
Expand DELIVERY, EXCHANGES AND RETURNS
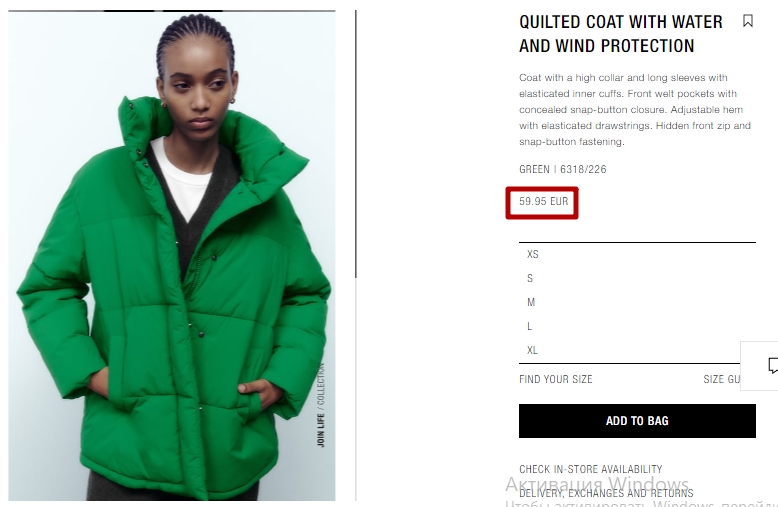(x=606, y=493)
